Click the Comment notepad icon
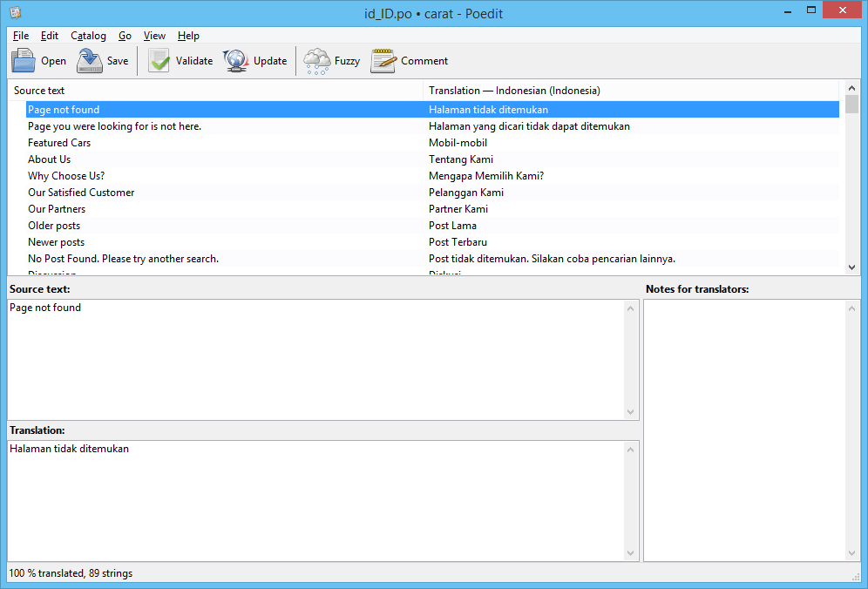 point(383,61)
